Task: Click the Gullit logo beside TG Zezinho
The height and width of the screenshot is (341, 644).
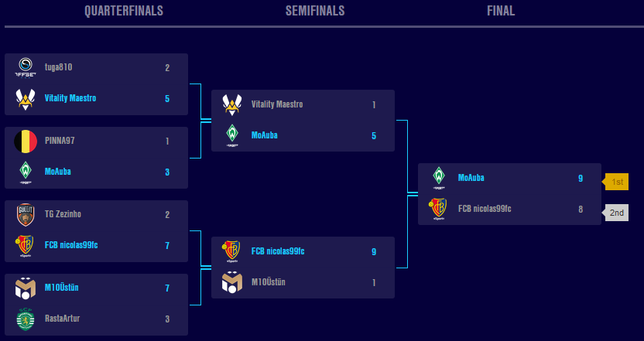Action: click(x=26, y=215)
